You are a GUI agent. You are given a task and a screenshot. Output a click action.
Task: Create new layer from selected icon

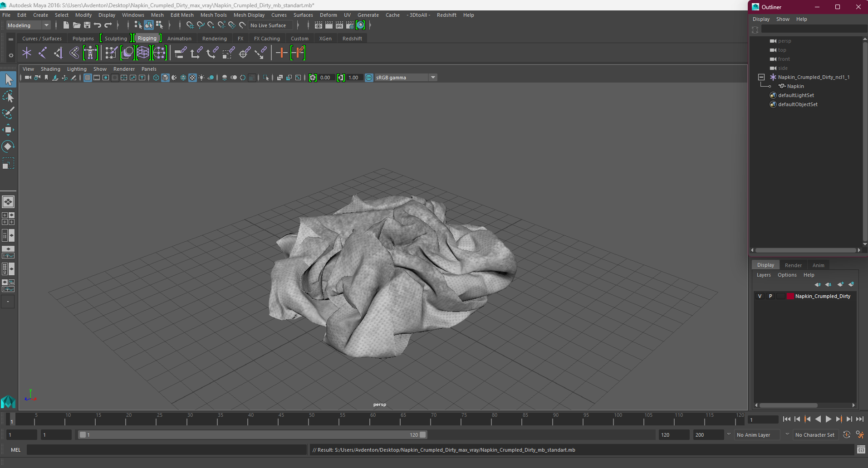[851, 284]
